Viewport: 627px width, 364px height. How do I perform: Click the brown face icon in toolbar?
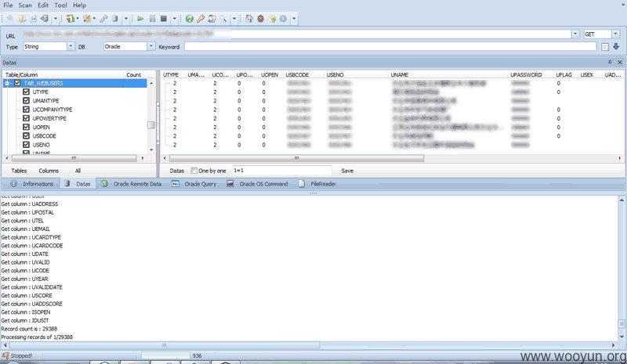260,19
